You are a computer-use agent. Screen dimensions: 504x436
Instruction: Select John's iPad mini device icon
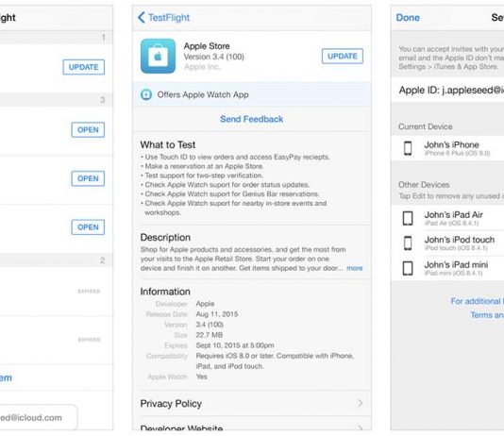[408, 268]
